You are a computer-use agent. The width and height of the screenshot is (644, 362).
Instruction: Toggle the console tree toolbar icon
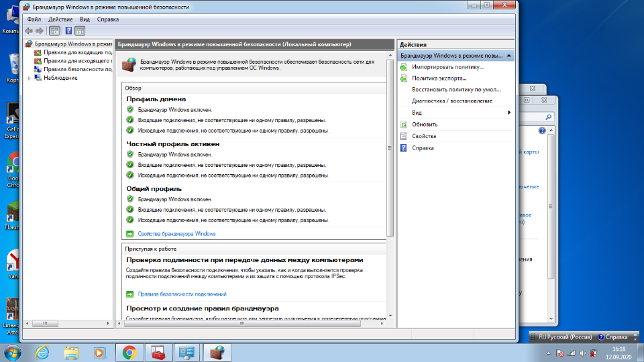point(54,31)
